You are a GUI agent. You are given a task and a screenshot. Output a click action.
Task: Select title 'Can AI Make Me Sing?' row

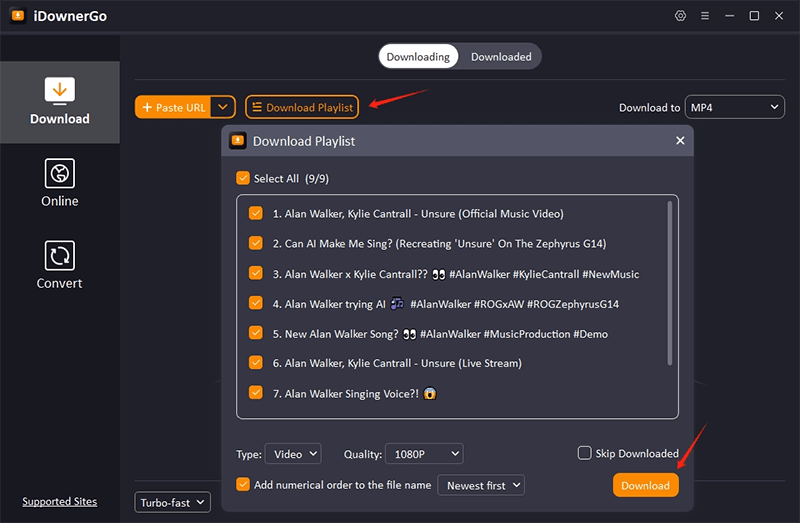tap(439, 244)
